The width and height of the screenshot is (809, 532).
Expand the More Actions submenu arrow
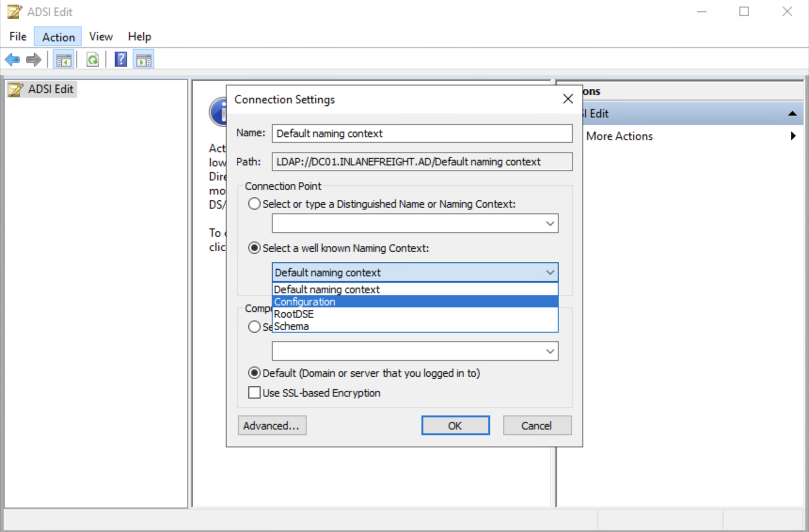(793, 136)
